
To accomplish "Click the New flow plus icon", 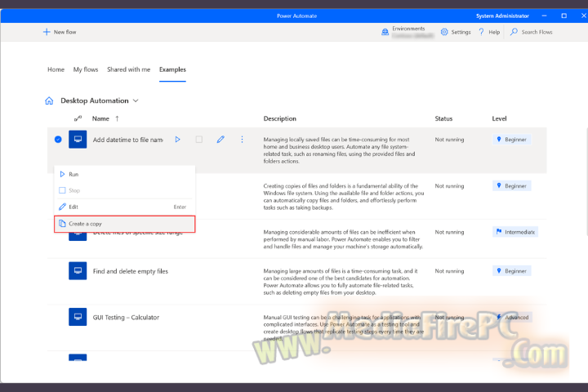I will [x=47, y=32].
